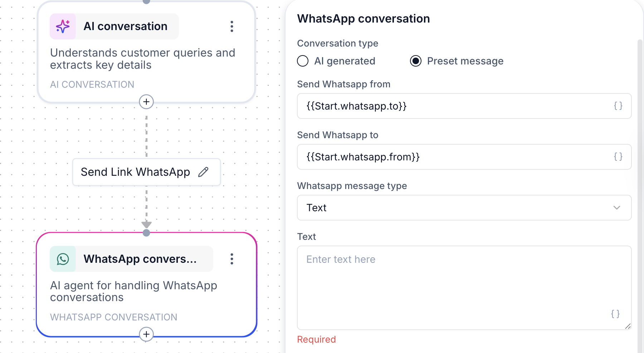
Task: Click into the Enter text here textarea
Action: (464, 288)
